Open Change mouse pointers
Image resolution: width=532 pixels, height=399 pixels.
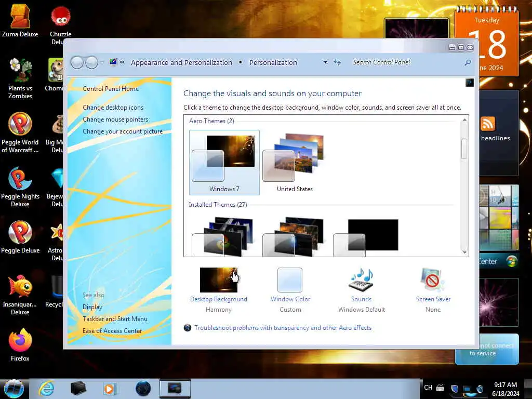tap(115, 119)
